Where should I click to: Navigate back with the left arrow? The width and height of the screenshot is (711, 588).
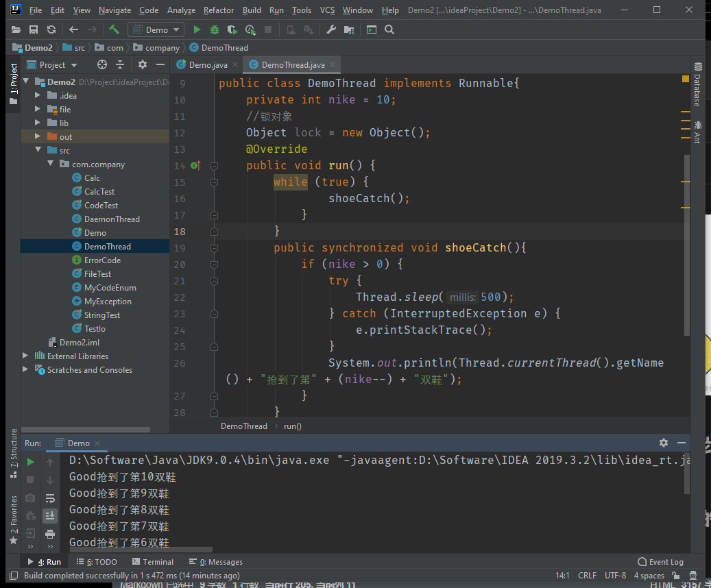click(73, 30)
